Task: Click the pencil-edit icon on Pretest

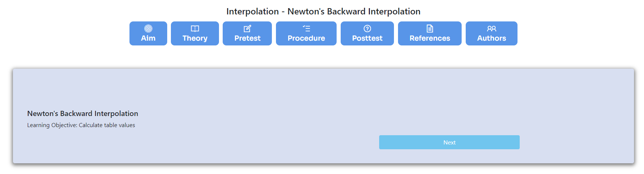Action: (247, 28)
